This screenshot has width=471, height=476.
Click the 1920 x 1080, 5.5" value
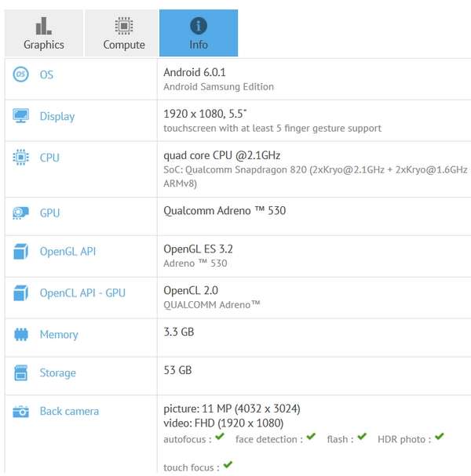[x=205, y=114]
